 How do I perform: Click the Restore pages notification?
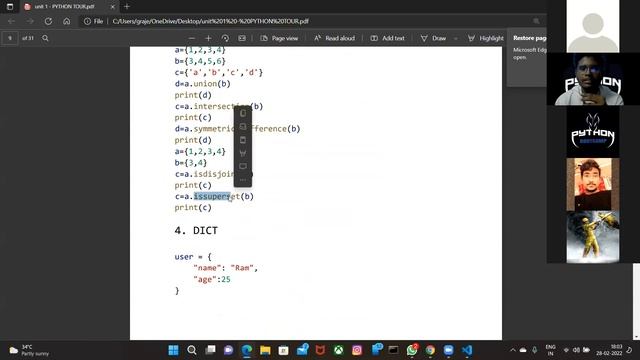[x=527, y=57]
